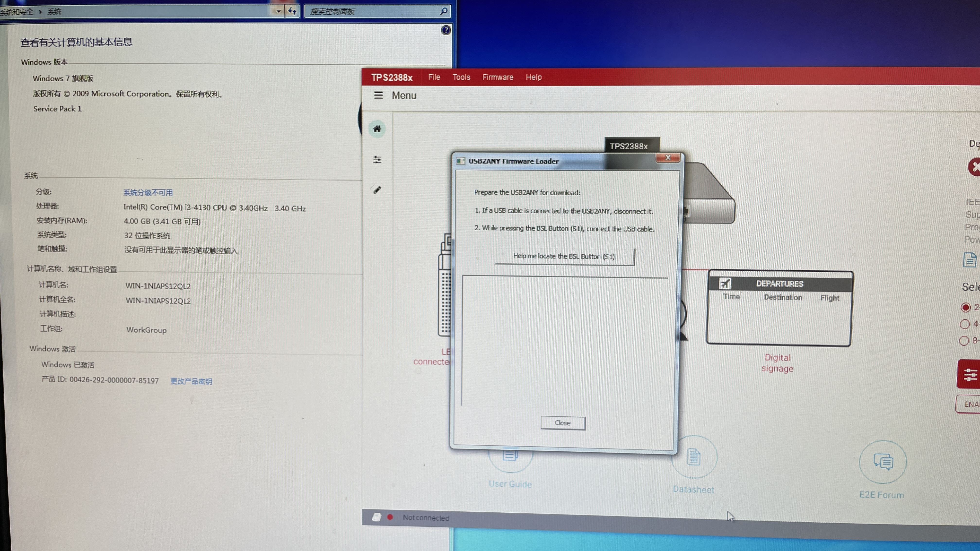Click Help me locate the BSL Button
The width and height of the screenshot is (980, 551).
pyautogui.click(x=564, y=256)
